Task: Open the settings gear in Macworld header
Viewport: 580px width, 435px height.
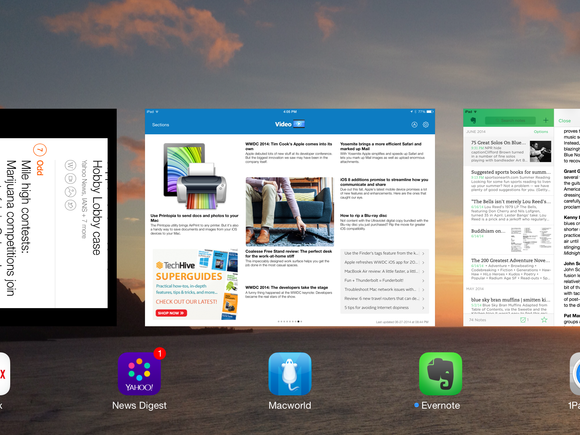Action: (x=426, y=125)
